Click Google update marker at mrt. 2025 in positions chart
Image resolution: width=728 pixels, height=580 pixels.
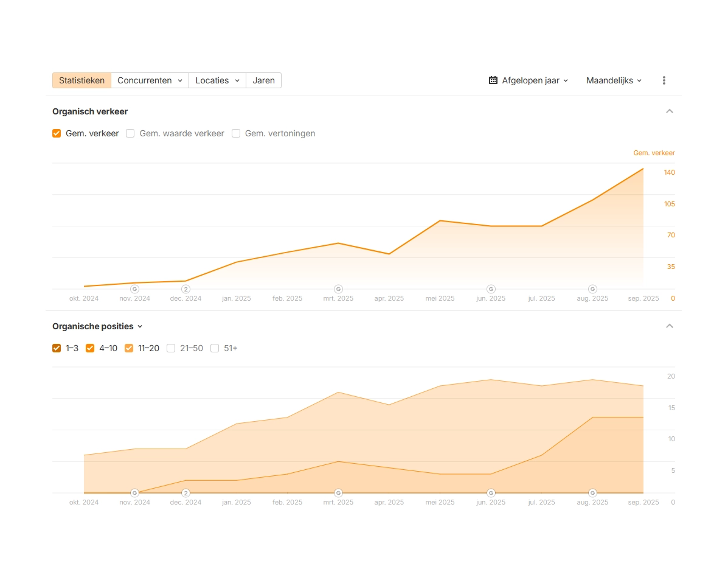point(338,492)
